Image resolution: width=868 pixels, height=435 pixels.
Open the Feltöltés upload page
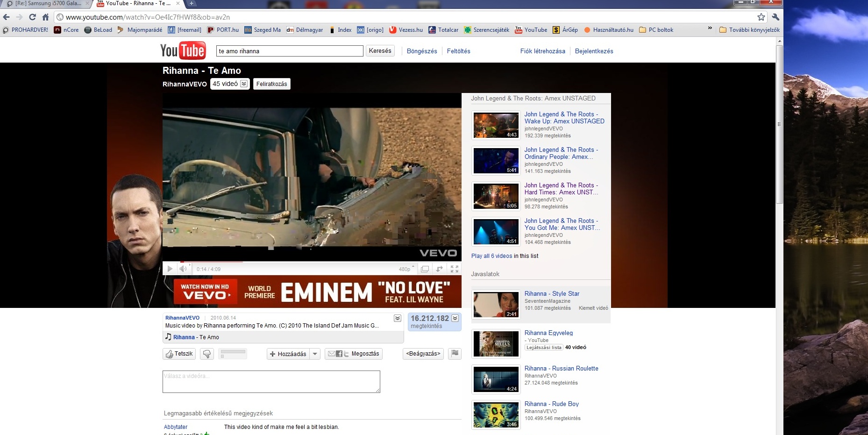(459, 51)
